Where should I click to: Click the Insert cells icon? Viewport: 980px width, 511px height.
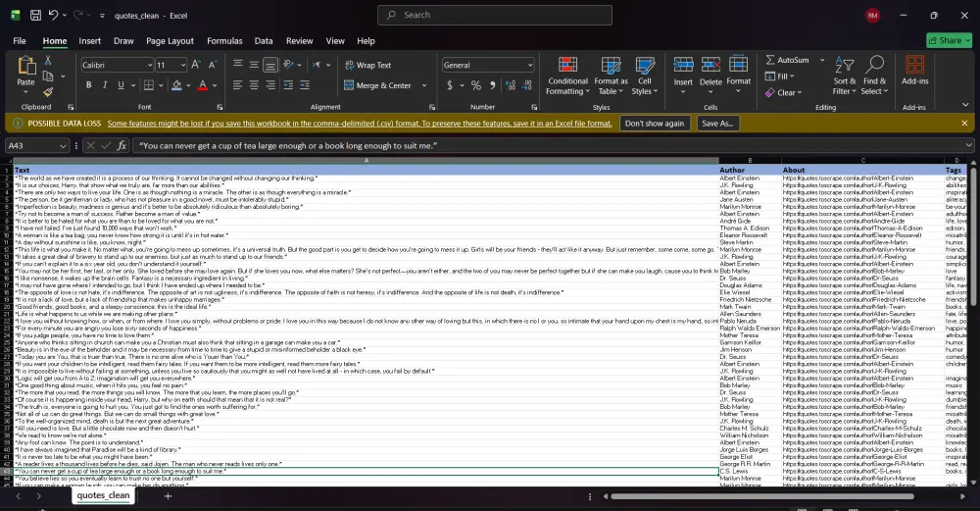click(683, 65)
